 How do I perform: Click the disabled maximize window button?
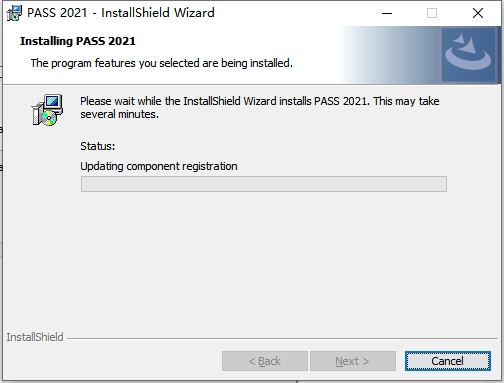[432, 13]
